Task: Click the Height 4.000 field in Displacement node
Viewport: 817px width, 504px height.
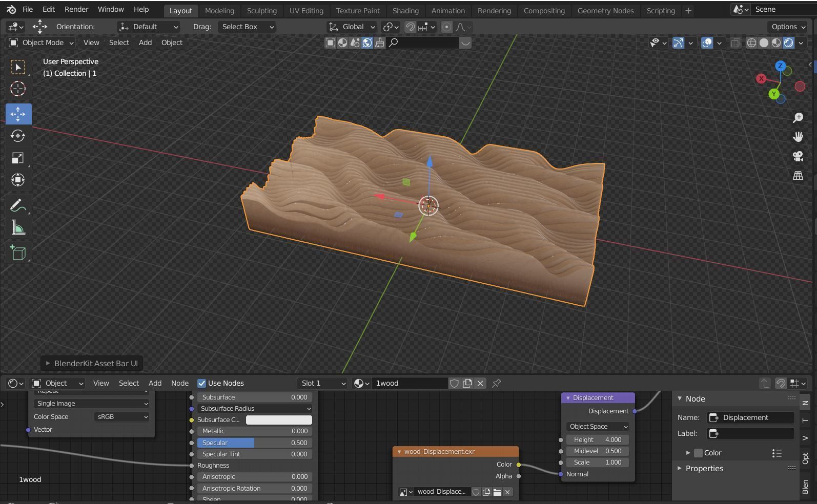Action: point(598,440)
